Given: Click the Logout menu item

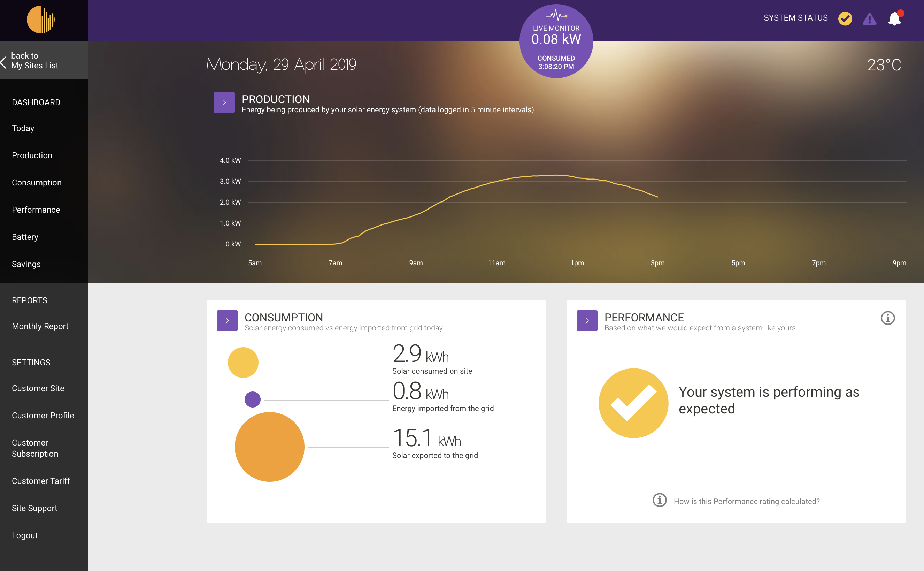Looking at the screenshot, I should pyautogui.click(x=26, y=535).
